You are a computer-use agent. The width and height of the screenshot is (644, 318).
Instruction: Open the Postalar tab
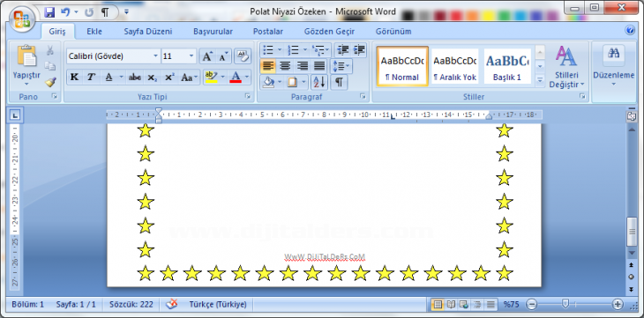268,32
